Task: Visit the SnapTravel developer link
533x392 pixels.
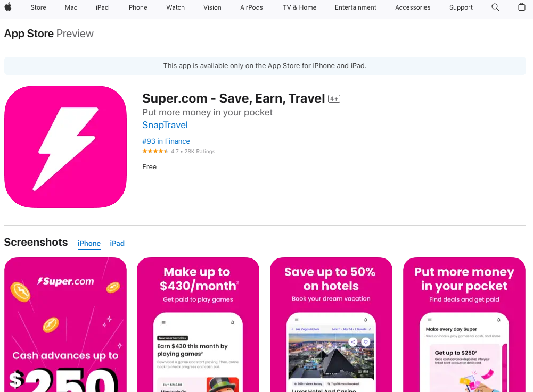Action: pyautogui.click(x=165, y=125)
